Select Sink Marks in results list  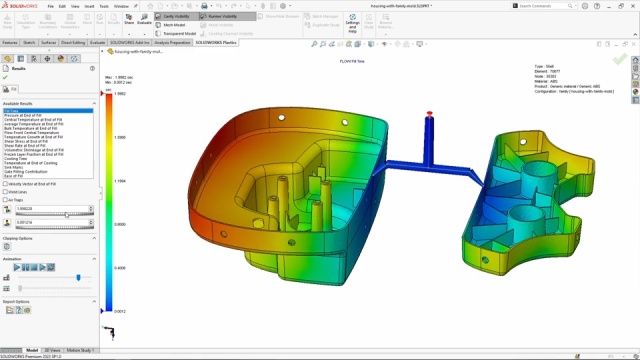pyautogui.click(x=14, y=167)
